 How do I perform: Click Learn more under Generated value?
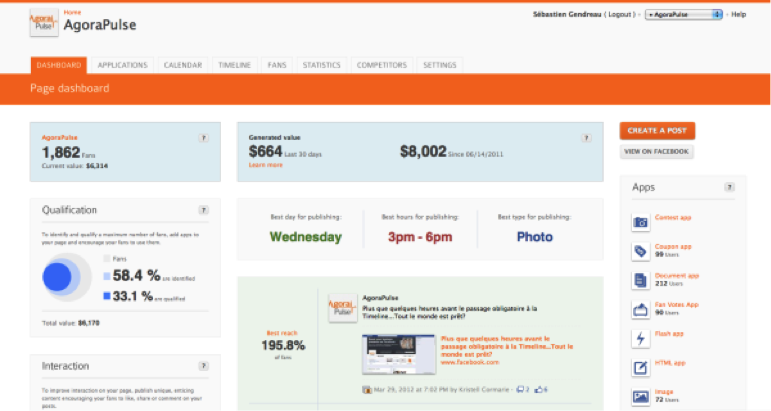pos(266,165)
